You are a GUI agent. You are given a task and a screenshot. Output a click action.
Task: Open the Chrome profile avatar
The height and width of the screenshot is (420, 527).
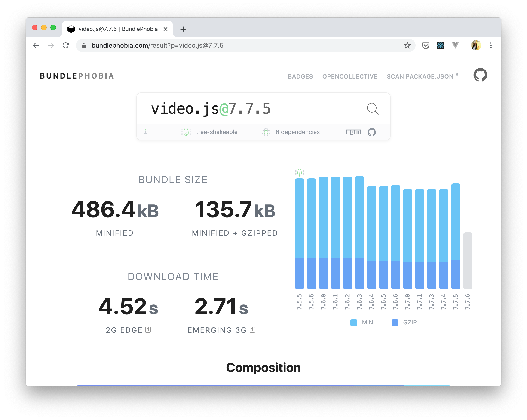476,45
